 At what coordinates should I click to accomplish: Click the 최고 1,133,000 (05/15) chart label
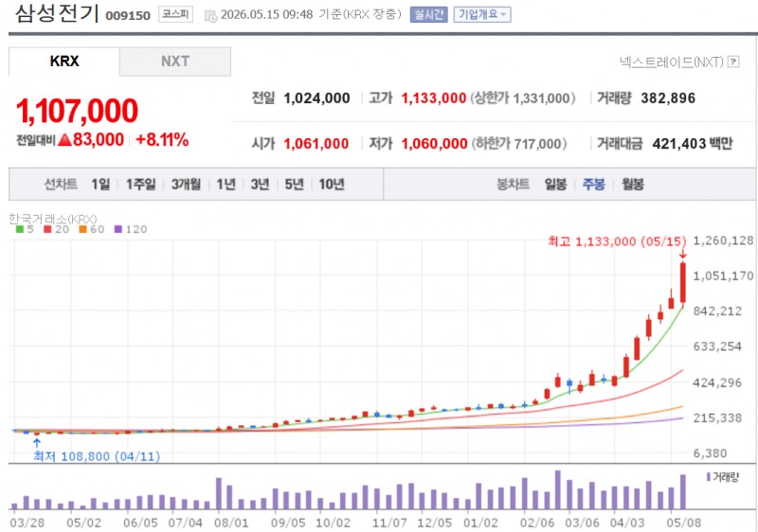click(x=617, y=240)
